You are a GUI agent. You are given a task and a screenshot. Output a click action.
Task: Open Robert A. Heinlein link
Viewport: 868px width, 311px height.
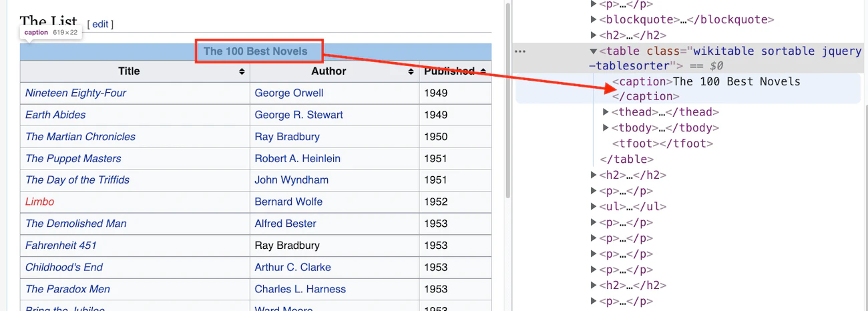tap(297, 158)
